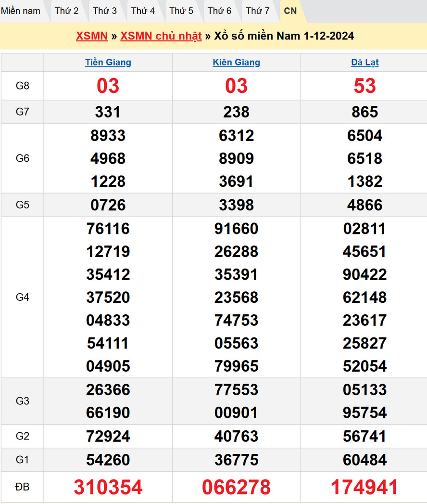The height and width of the screenshot is (504, 427).
Task: Click the Kiên Giang header link
Action: [237, 62]
